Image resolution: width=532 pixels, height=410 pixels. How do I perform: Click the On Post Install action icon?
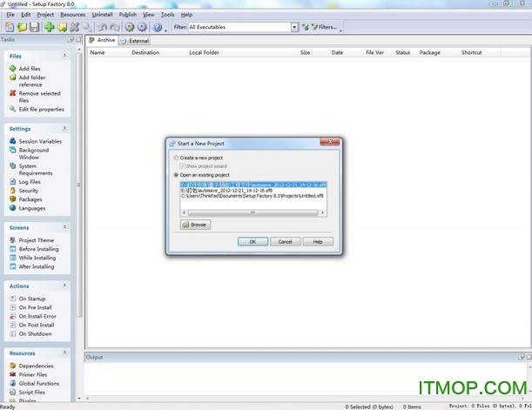coord(13,325)
